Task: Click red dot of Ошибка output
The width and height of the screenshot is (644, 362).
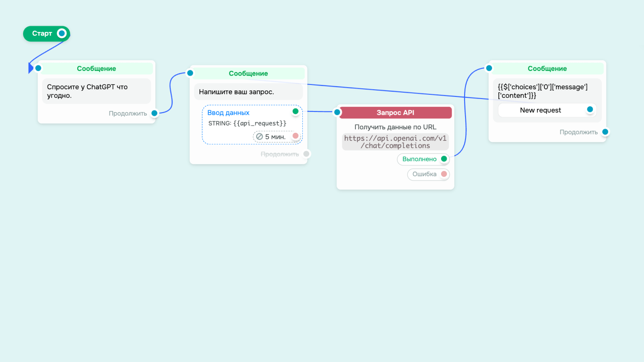Action: pos(444,174)
